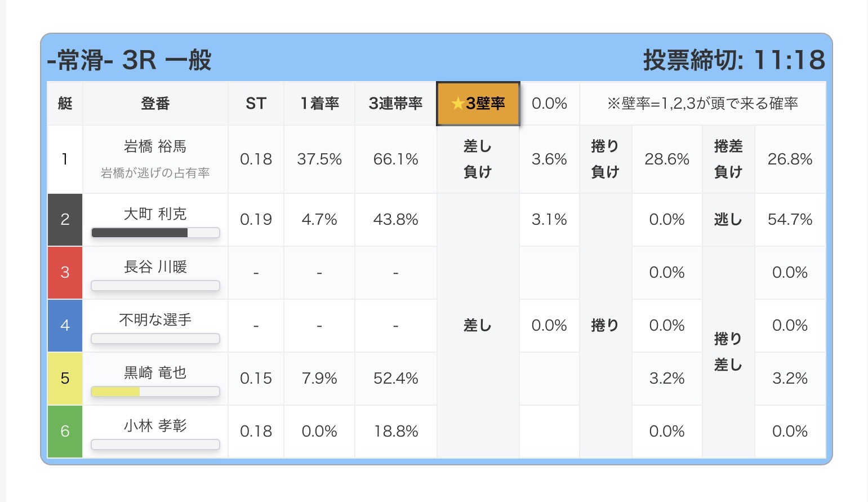Click the 3連帯率 column header

(x=395, y=104)
